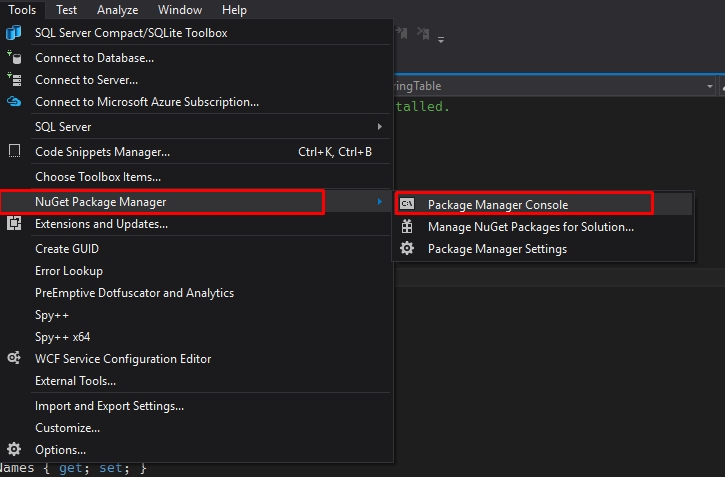Expand the NuGet Package Manager submenu arrow
Image resolution: width=725 pixels, height=477 pixels.
point(380,202)
